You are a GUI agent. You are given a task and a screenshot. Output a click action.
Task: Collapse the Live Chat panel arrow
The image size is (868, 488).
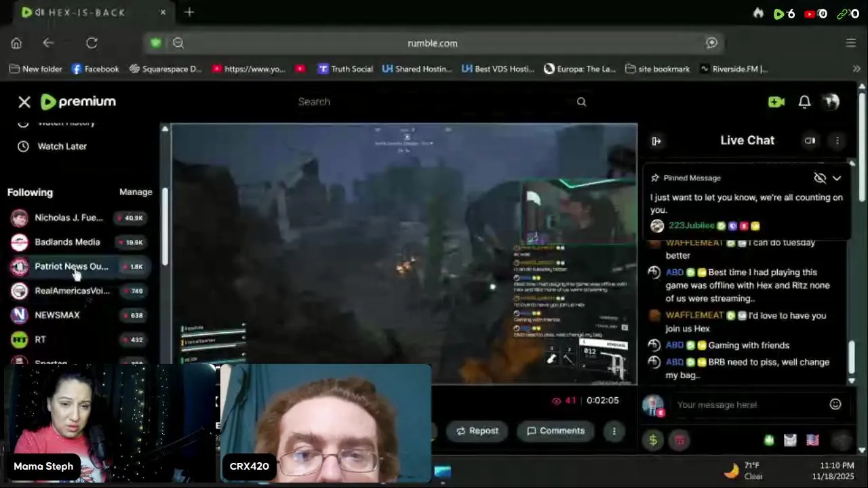pyautogui.click(x=656, y=141)
